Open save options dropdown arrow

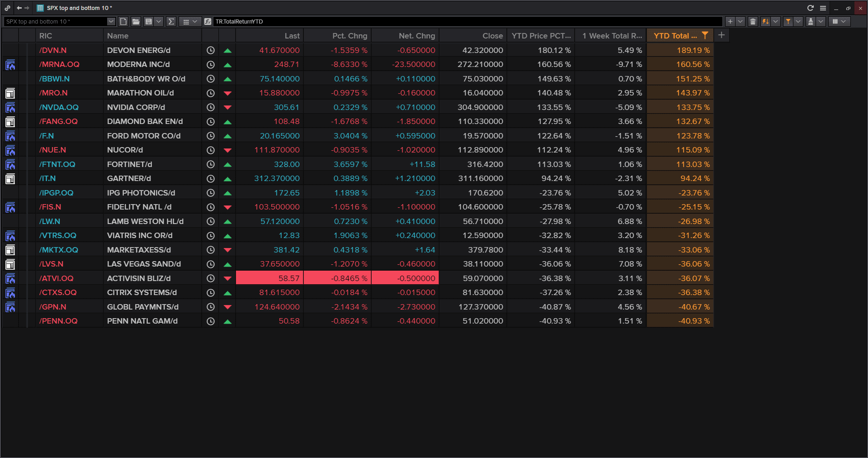(158, 21)
